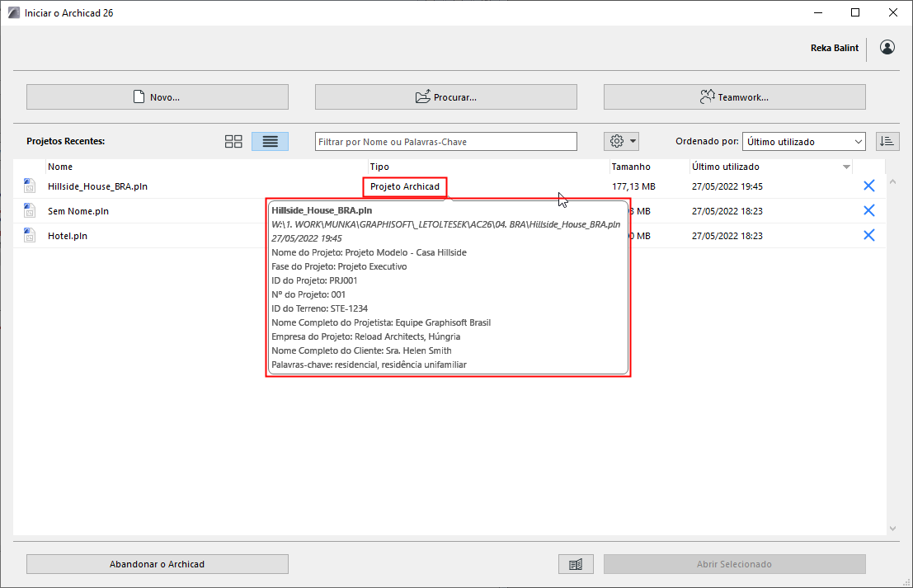Remove Sem Nome.pln from recent list

868,210
